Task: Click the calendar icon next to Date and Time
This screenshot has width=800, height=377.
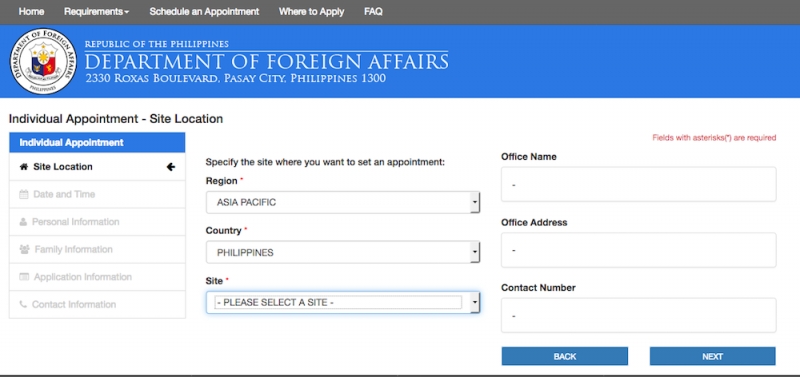Action: [x=23, y=194]
